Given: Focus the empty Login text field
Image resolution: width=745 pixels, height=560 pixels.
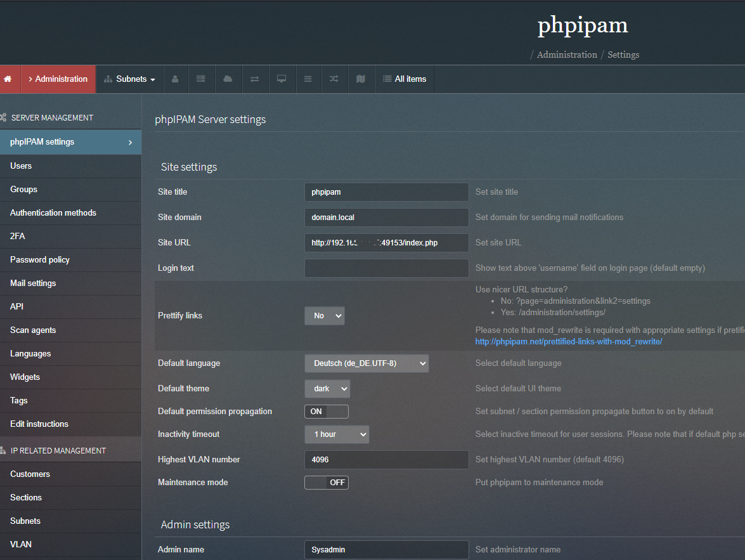Looking at the screenshot, I should tap(386, 268).
